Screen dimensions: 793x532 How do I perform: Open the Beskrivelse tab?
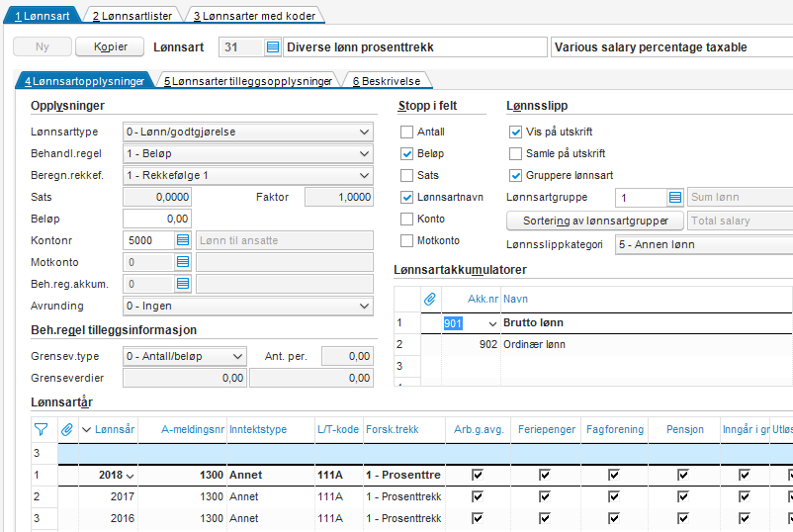(387, 81)
